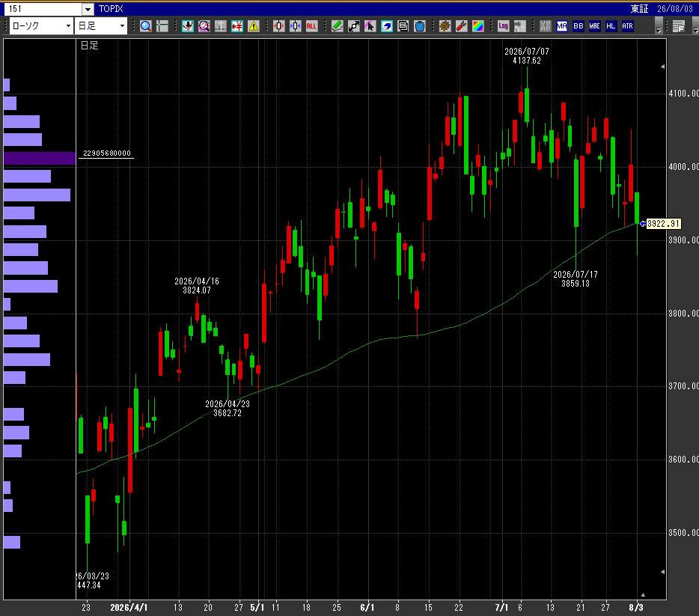Image resolution: width=699 pixels, height=616 pixels.
Task: Toggle the MA moving average indicator
Action: pos(562,26)
